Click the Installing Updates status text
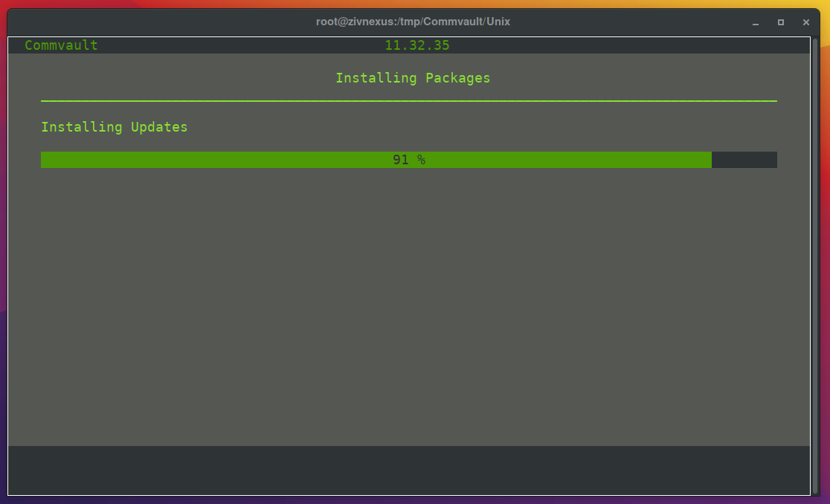Screen dimensions: 830x504 [114, 127]
